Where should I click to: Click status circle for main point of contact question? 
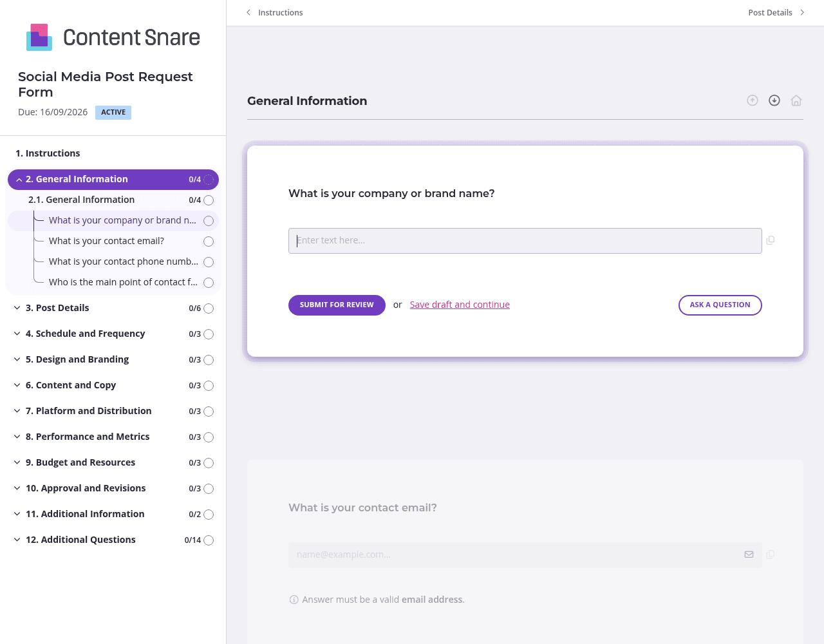click(x=209, y=283)
